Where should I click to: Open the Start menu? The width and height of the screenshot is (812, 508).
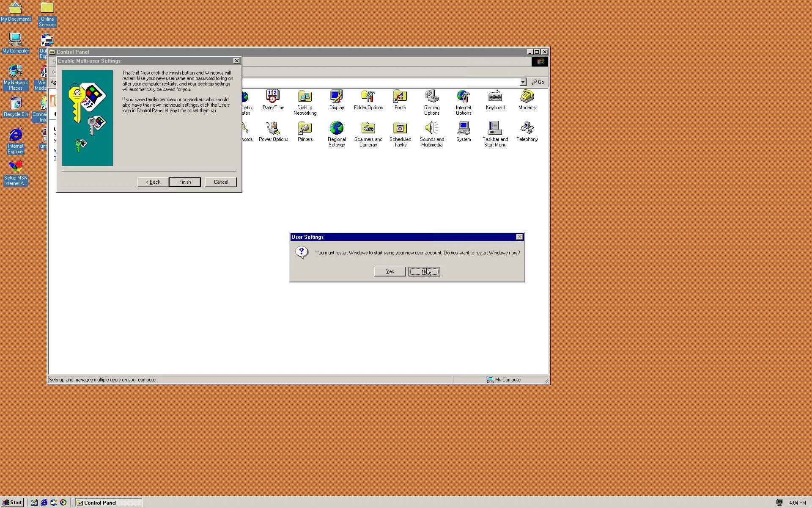click(x=12, y=502)
